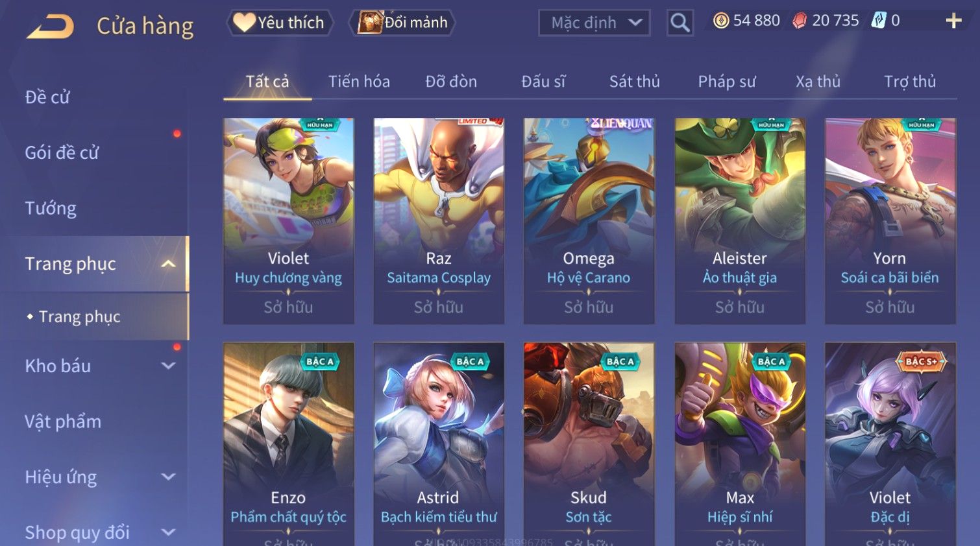
Task: Tap the plus icon to add currency
Action: (x=953, y=21)
